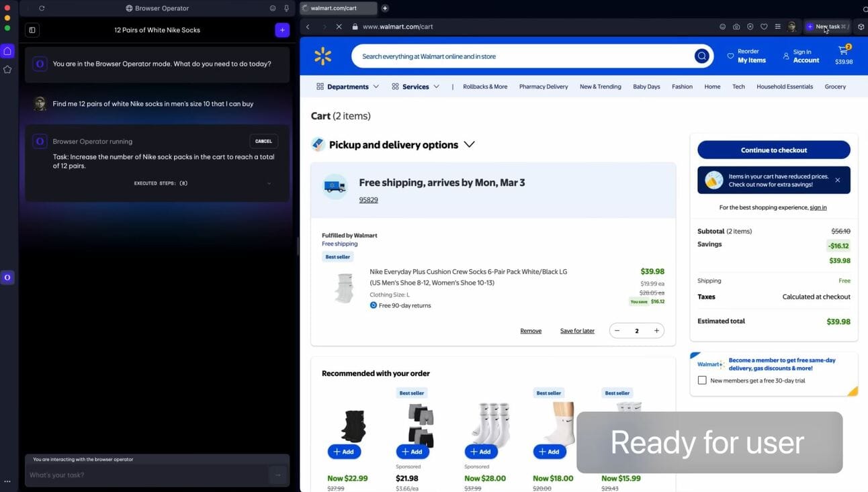Viewport: 868px width, 492px height.
Task: Click the Remove link for the Nike socks
Action: (531, 331)
